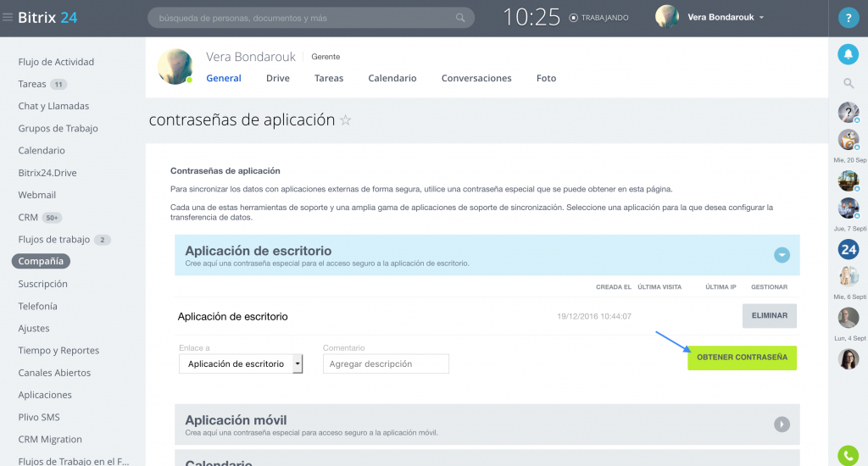Click the green phone call button
Image resolution: width=868 pixels, height=466 pixels.
(848, 456)
